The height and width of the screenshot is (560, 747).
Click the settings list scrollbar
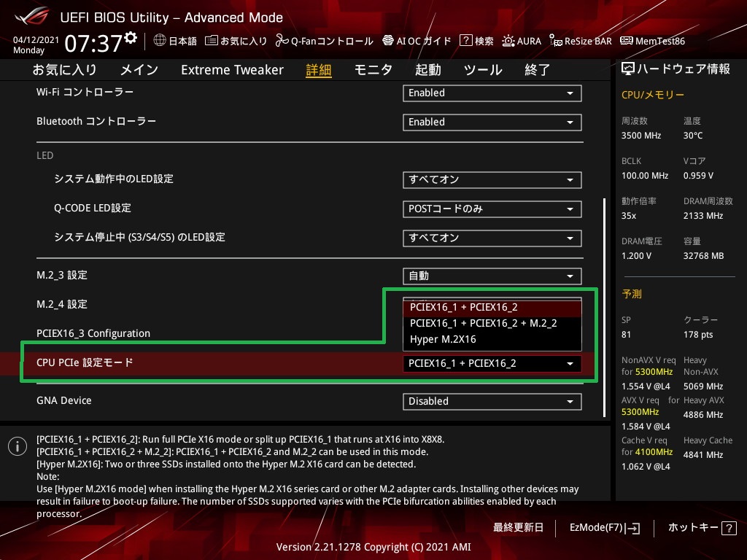[605, 308]
